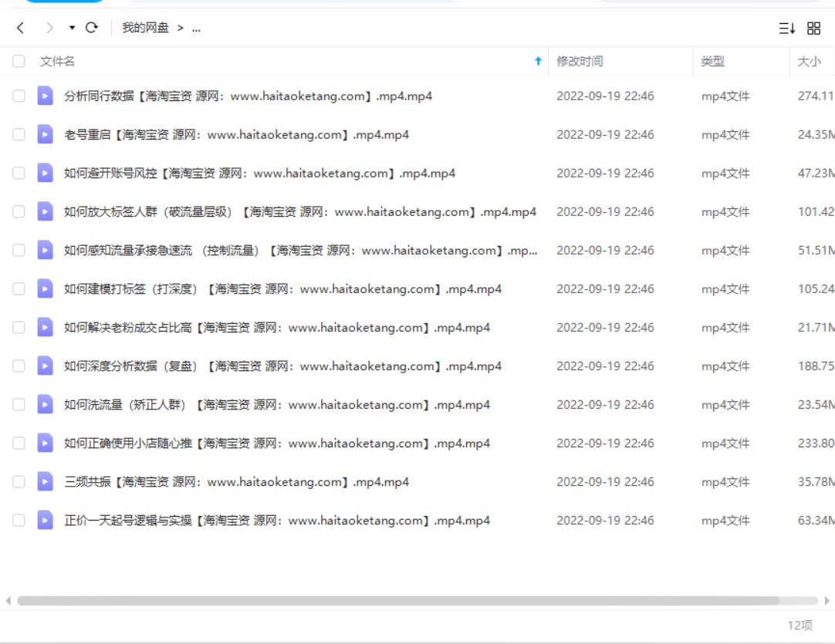Click video icon of 三频共振 file
Image resolution: width=835 pixels, height=644 pixels.
[x=45, y=482]
